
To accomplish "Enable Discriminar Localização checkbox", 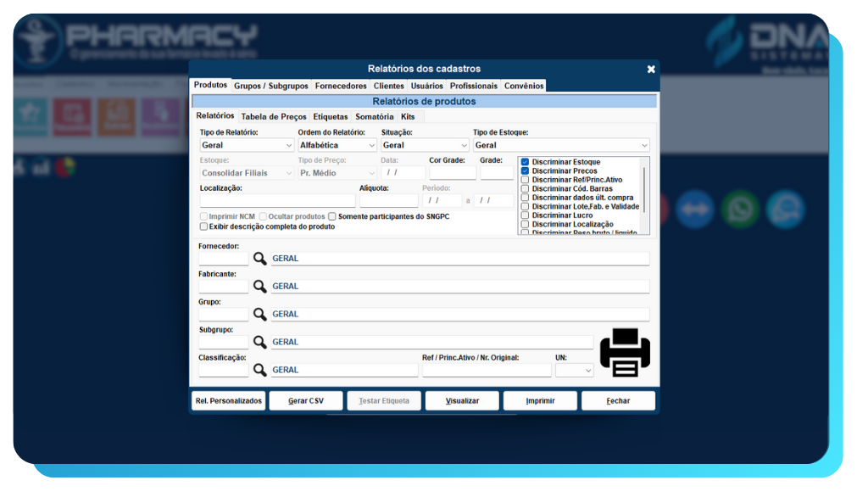I will 525,224.
